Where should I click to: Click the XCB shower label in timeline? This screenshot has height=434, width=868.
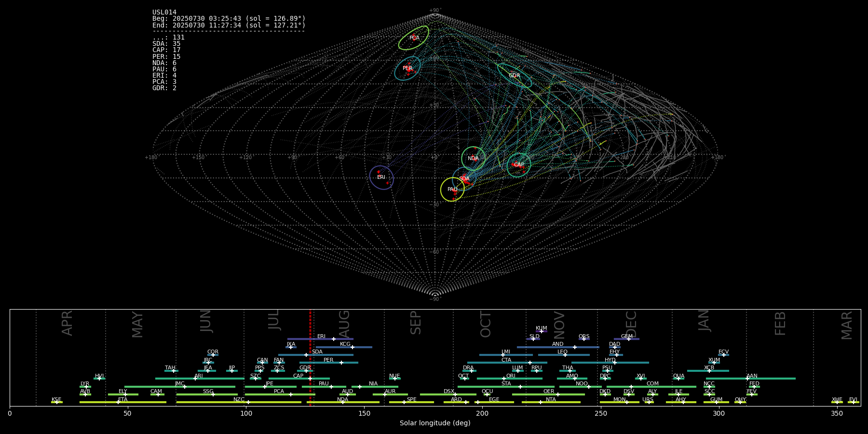click(x=709, y=368)
